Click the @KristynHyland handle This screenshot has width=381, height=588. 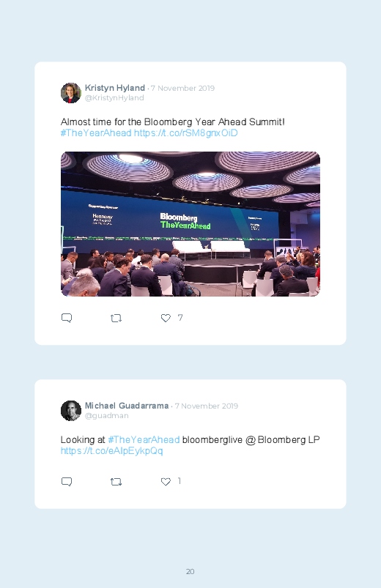tap(114, 98)
